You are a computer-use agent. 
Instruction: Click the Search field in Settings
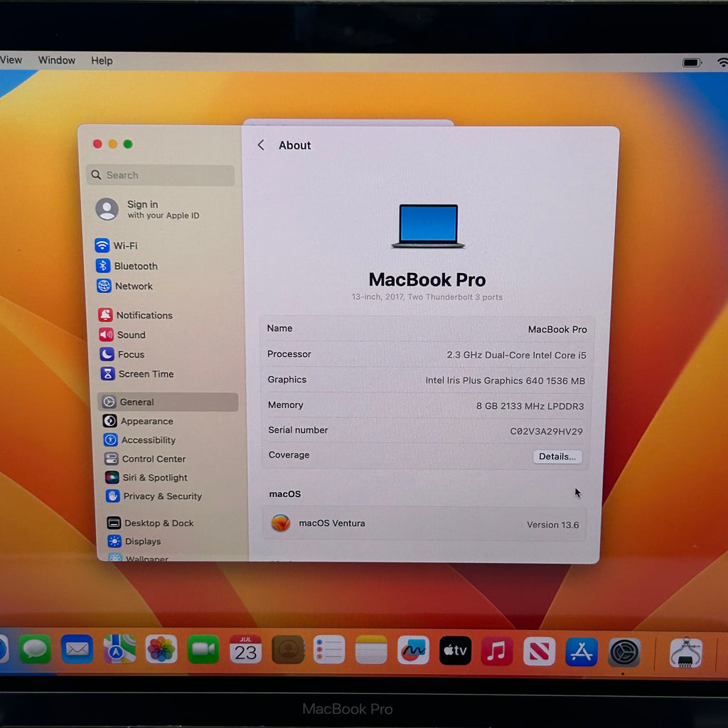pyautogui.click(x=160, y=175)
